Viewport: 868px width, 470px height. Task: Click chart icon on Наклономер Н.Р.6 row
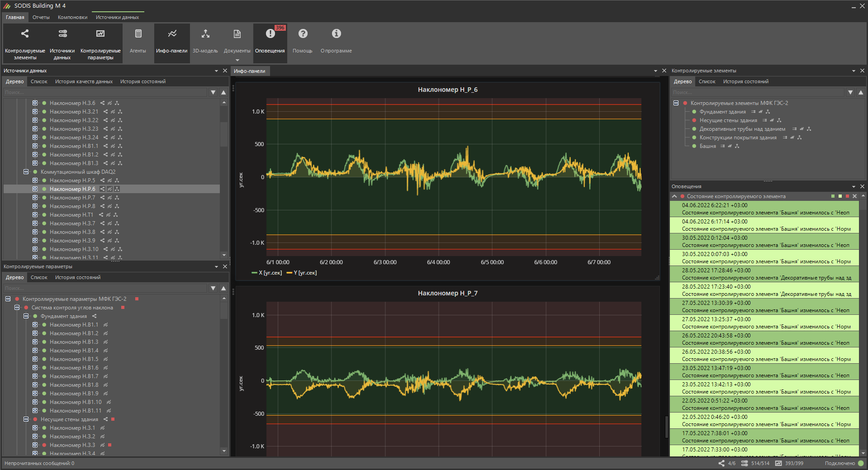coord(109,189)
